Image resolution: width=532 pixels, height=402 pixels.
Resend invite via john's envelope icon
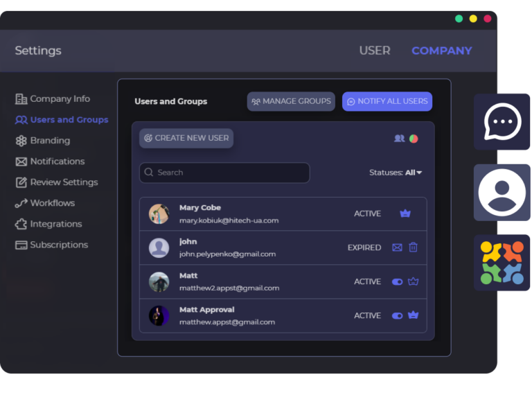pos(397,247)
